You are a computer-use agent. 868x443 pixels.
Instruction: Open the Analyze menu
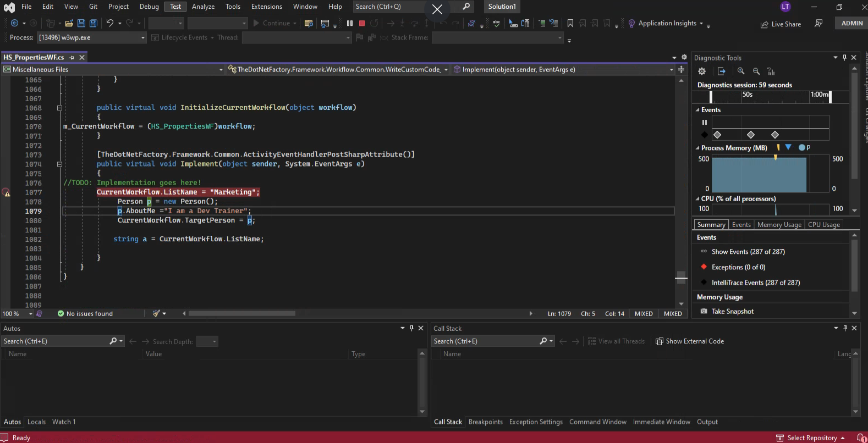[x=203, y=7]
